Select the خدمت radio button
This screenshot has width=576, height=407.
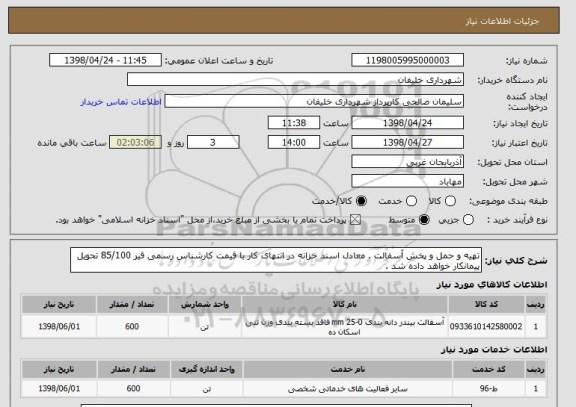pyautogui.click(x=411, y=201)
